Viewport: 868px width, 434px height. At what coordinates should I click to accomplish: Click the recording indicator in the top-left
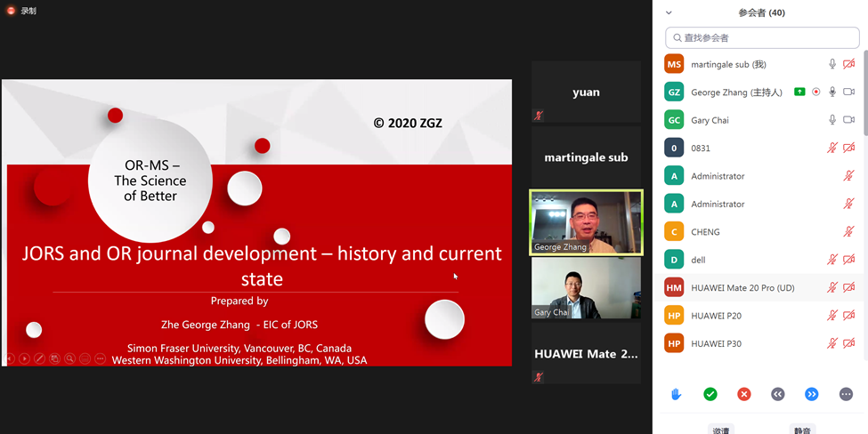click(21, 11)
